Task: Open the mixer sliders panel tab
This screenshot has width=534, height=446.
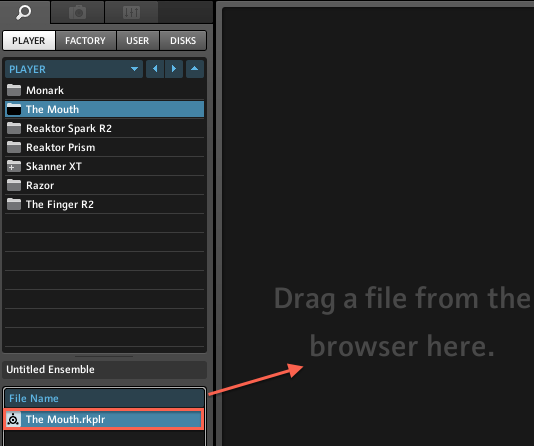Action: 131,12
